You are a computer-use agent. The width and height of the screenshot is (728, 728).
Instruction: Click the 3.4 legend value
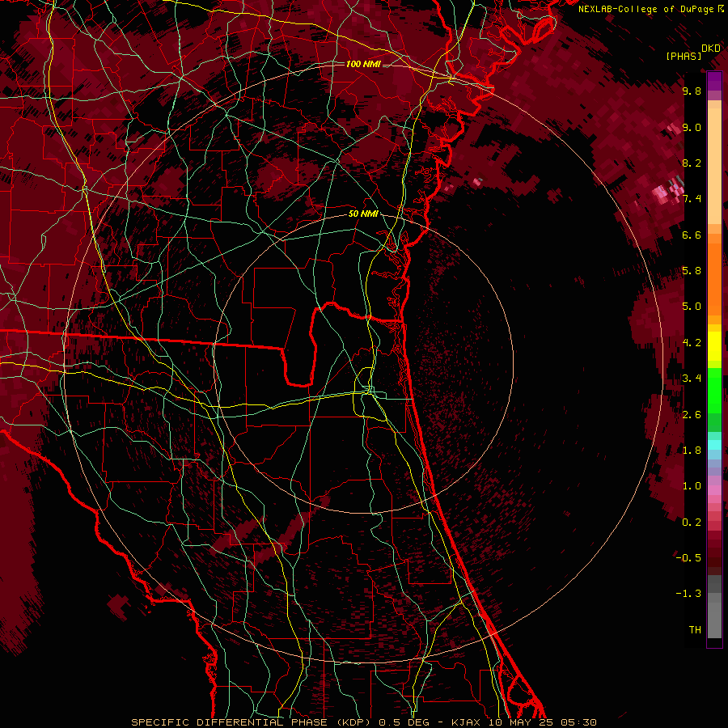pyautogui.click(x=692, y=379)
